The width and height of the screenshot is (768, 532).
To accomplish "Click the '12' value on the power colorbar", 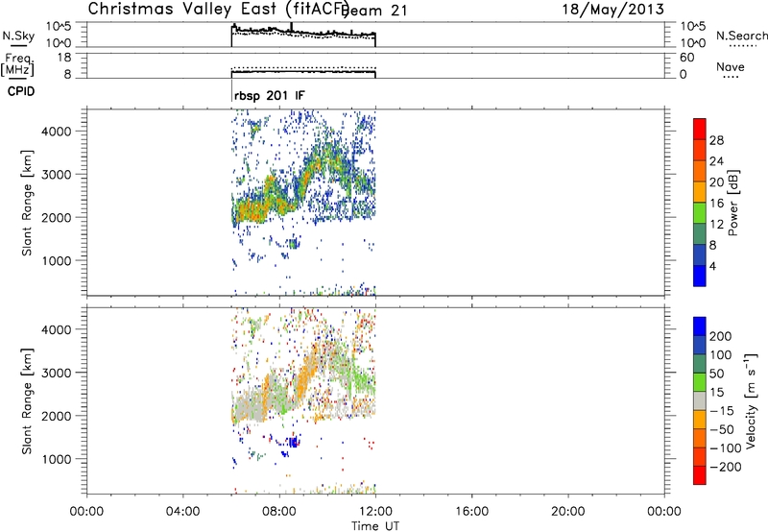I will 716,225.
